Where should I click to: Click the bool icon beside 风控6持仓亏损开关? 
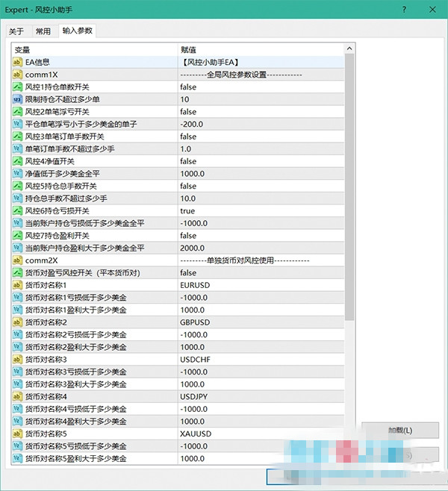click(18, 211)
